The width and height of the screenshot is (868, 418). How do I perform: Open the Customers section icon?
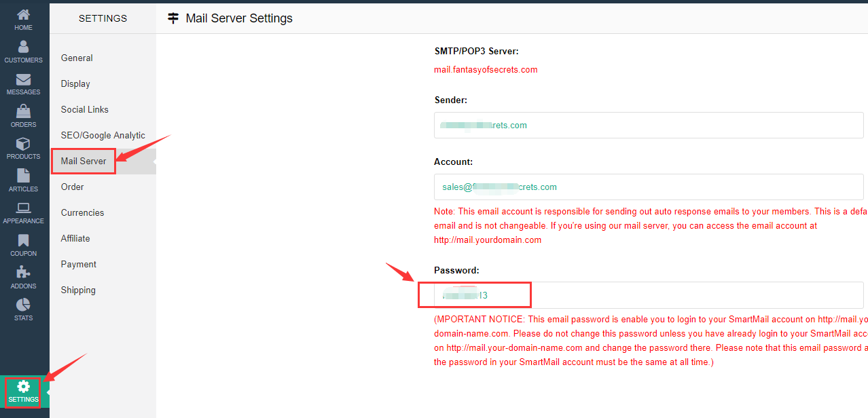click(23, 47)
